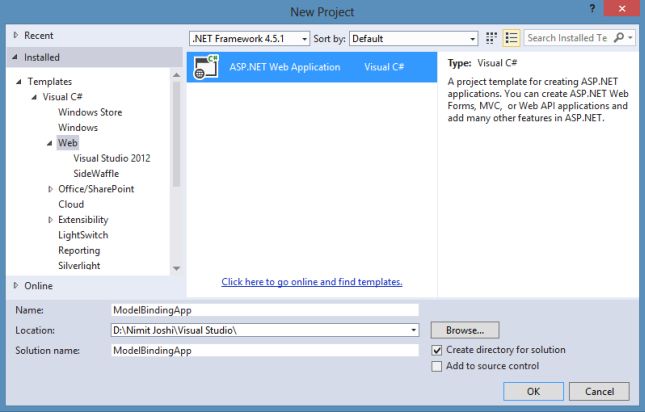Screen dimensions: 645x412
Task: Select Silverlight template category
Action: 79,266
